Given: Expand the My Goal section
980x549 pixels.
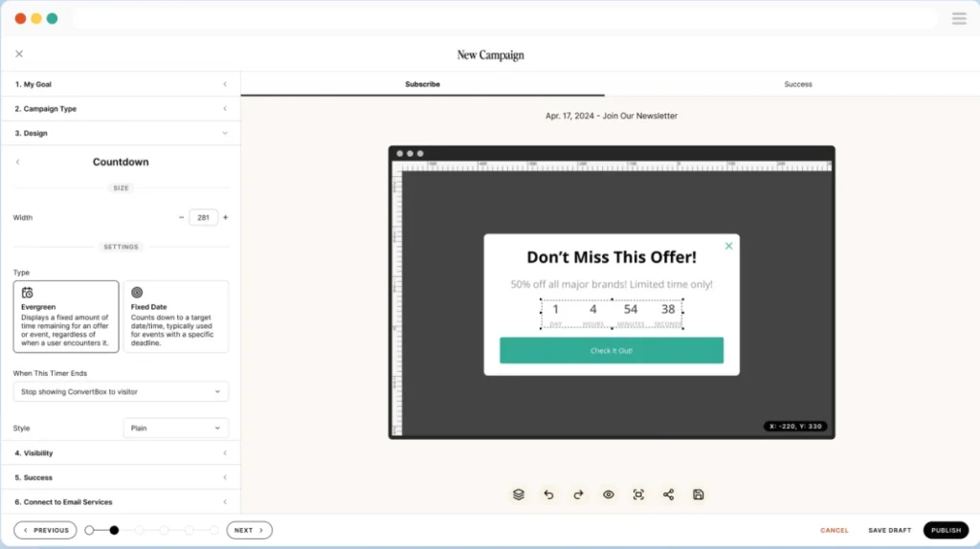Looking at the screenshot, I should pyautogui.click(x=121, y=84).
